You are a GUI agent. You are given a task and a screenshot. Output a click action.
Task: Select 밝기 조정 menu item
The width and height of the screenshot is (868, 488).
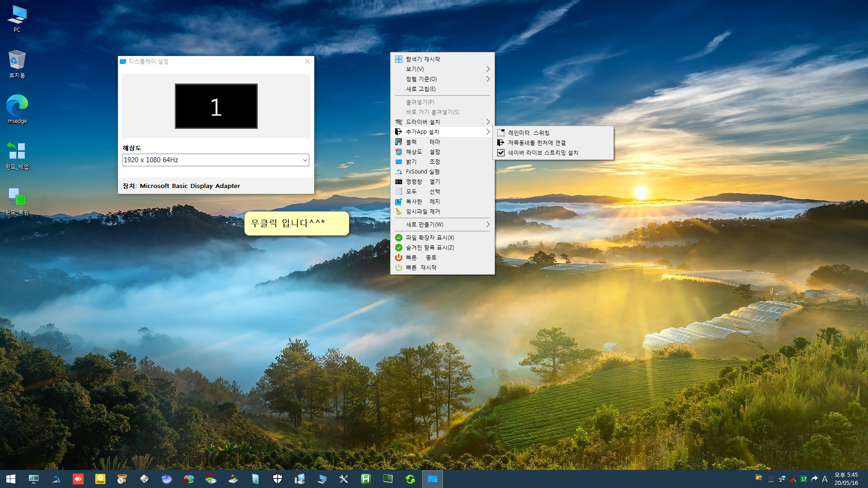(443, 162)
